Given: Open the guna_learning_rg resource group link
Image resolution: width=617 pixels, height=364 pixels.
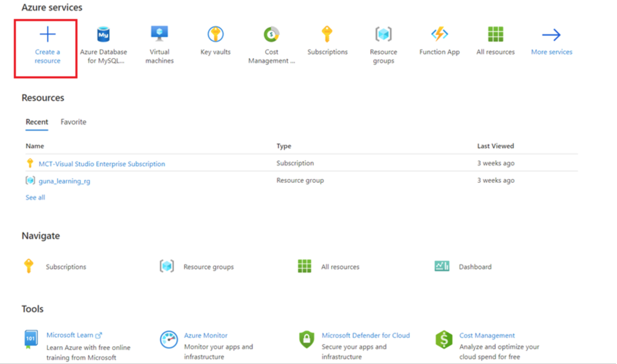Looking at the screenshot, I should click(64, 181).
